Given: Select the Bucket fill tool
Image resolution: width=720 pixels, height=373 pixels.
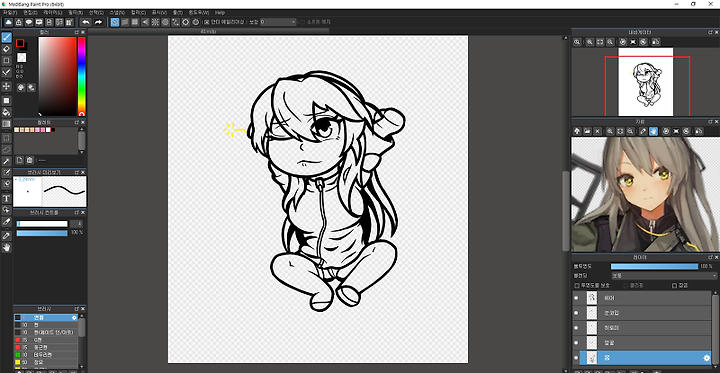Looking at the screenshot, I should coord(6,112).
